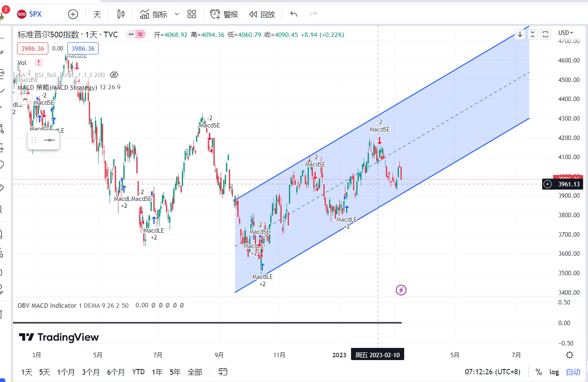The image size is (588, 382).
Task: Toggle the log scale option
Action: (x=554, y=372)
